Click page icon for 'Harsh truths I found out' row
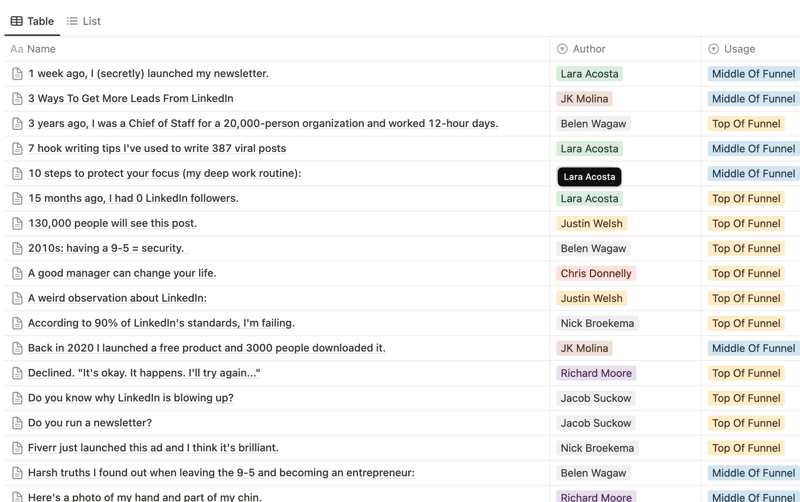 17,474
